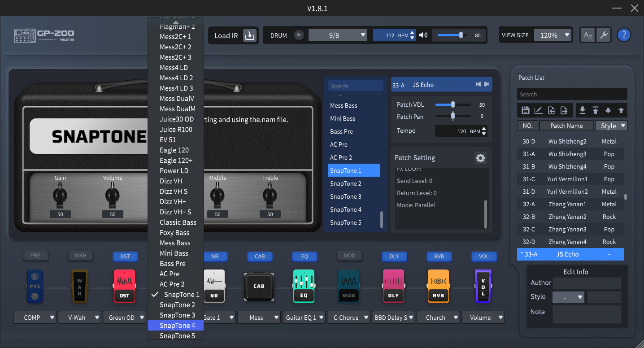644x348 pixels.
Task: Open the Mess cabinet dropdown
Action: [259, 318]
